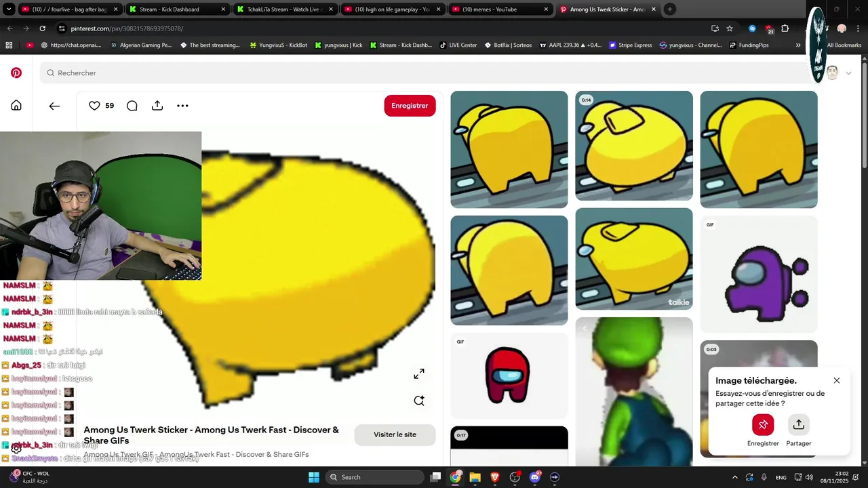Expand the pin image to fullscreen
This screenshot has width=868, height=488.
coord(419,374)
